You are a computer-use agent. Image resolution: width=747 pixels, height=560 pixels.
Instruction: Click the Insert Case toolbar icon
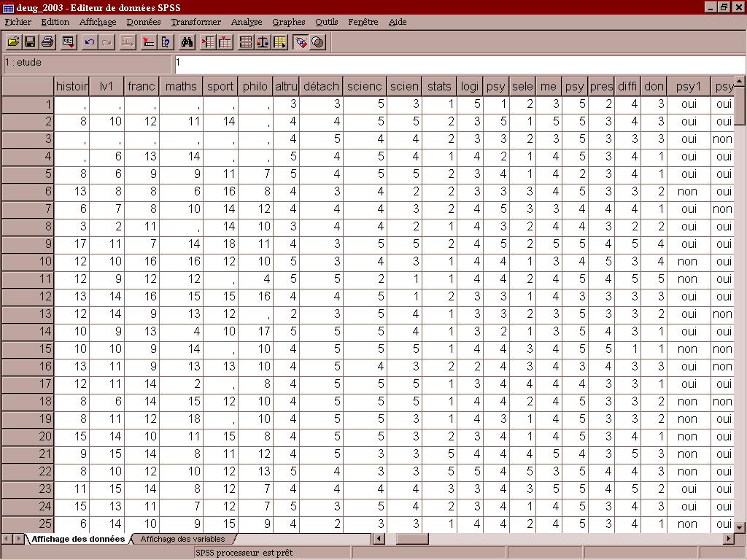(x=208, y=42)
